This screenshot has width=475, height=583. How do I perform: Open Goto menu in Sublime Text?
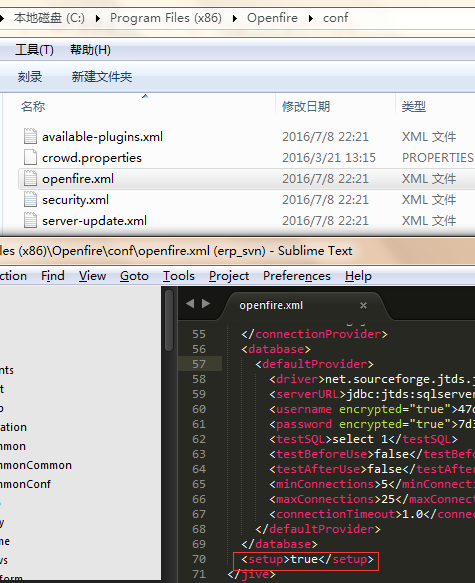(x=134, y=276)
